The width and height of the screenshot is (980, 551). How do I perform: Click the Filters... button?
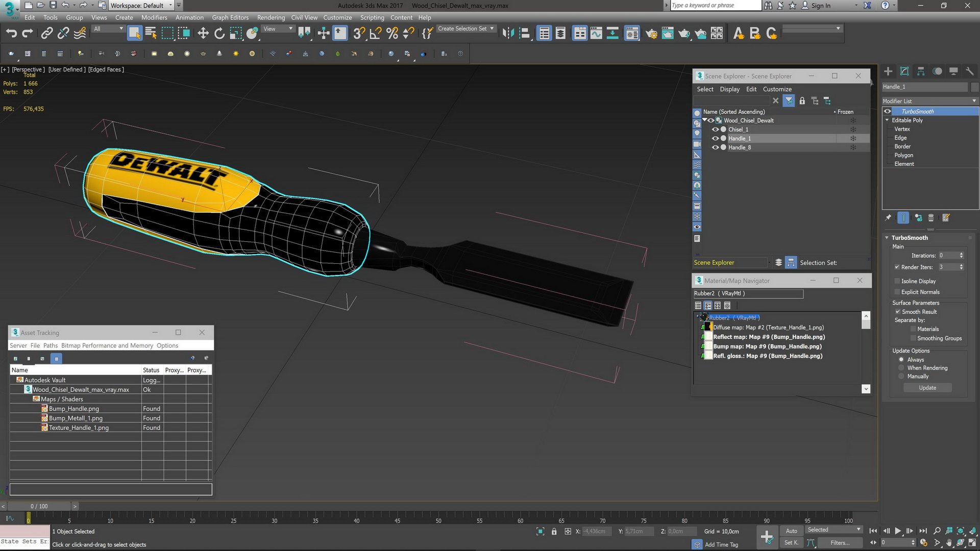pyautogui.click(x=840, y=543)
